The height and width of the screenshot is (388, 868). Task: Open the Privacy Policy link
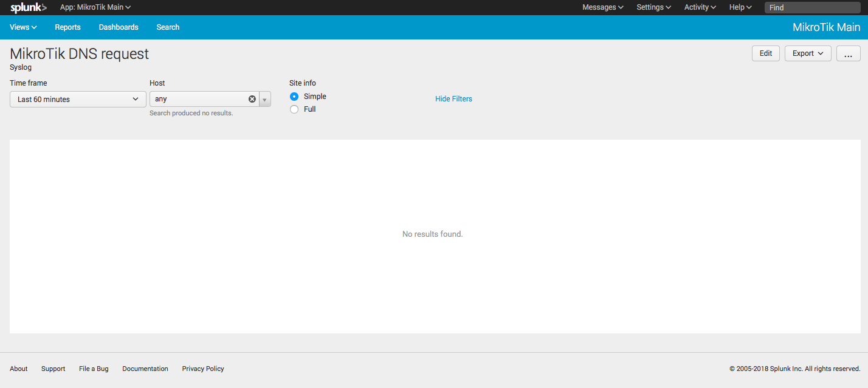(x=203, y=369)
